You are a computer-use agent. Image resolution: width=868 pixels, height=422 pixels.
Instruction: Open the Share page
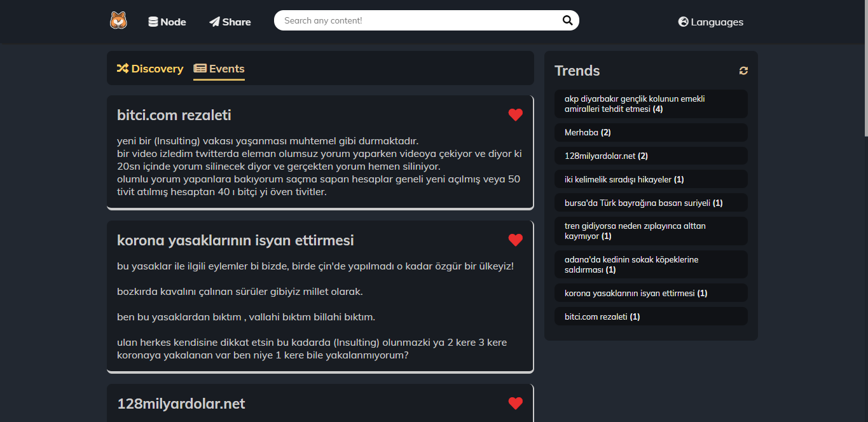(x=230, y=22)
